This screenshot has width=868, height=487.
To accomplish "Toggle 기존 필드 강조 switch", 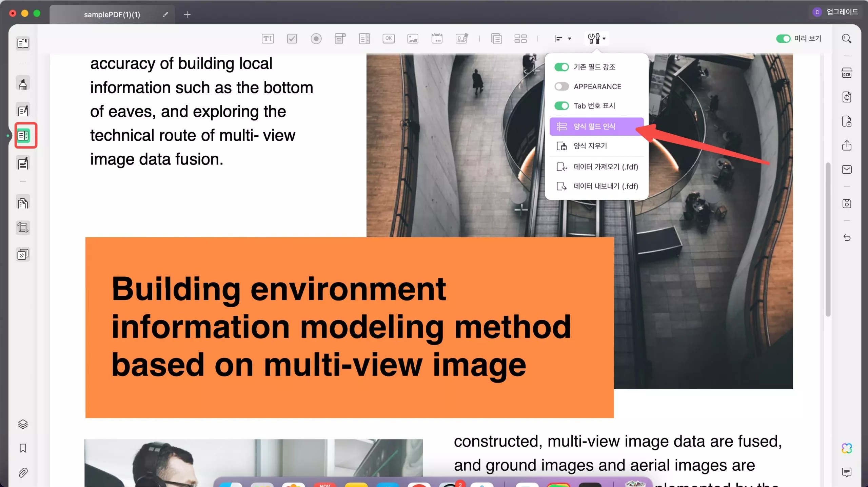I will click(x=561, y=67).
